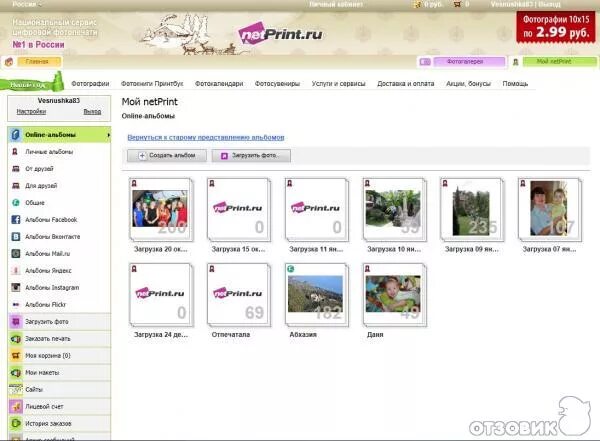Image resolution: width=600 pixels, height=441 pixels.
Task: Click the Facebook albums icon
Action: (16, 220)
